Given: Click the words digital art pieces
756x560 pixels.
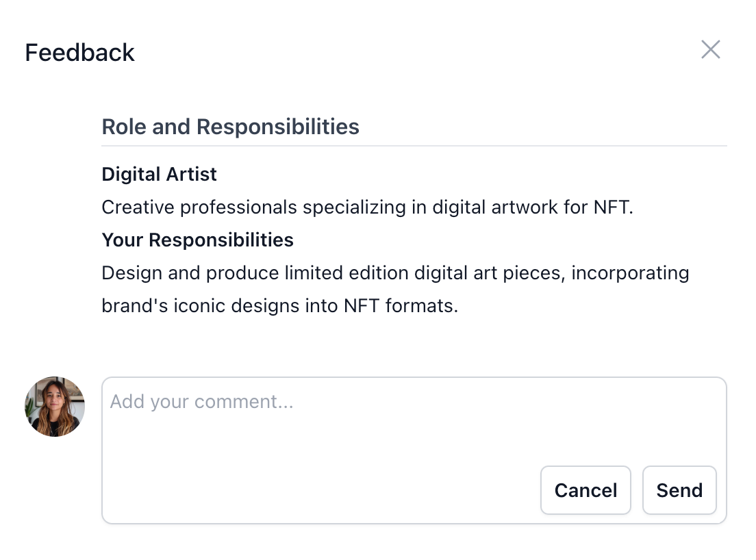Looking at the screenshot, I should tap(489, 273).
